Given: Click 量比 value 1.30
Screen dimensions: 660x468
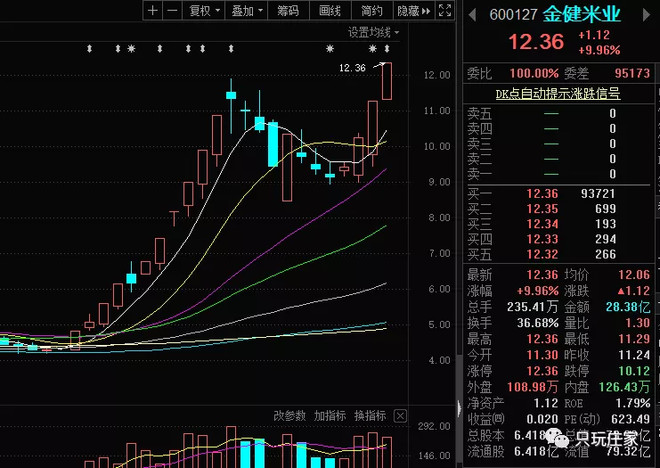Looking at the screenshot, I should pyautogui.click(x=637, y=323).
